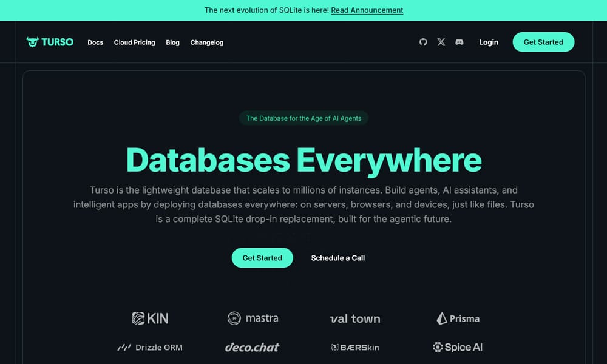Open the Blog page
The height and width of the screenshot is (364, 607).
point(172,42)
